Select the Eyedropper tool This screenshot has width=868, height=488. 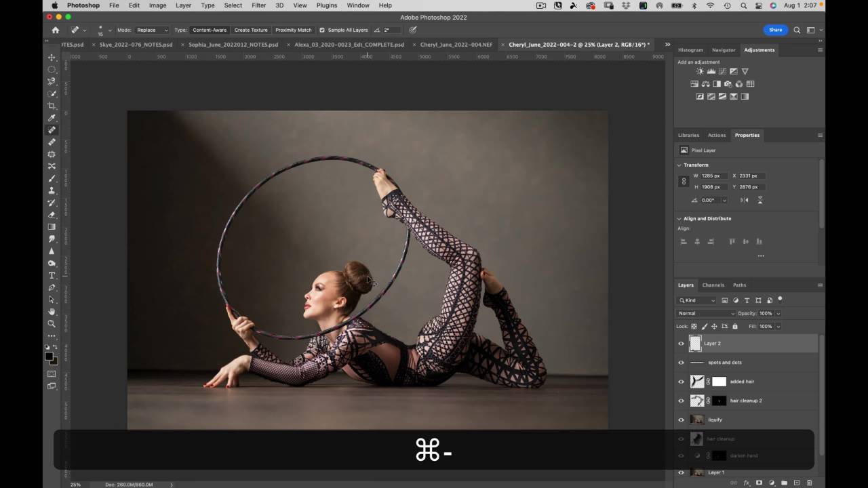[52, 118]
